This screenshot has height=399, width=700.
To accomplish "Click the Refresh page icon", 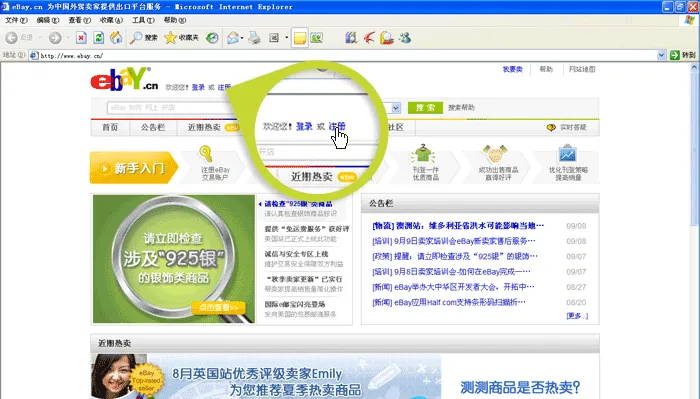I will [99, 38].
